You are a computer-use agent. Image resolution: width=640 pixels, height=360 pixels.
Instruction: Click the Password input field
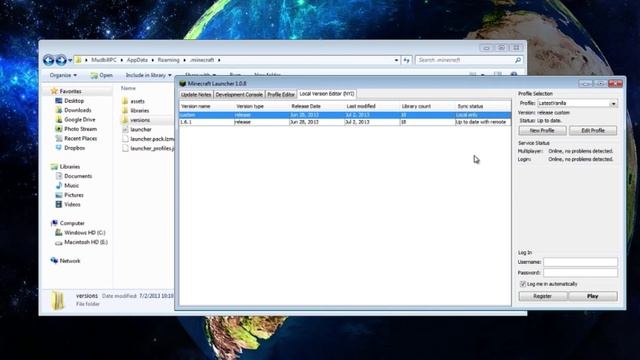(x=580, y=273)
